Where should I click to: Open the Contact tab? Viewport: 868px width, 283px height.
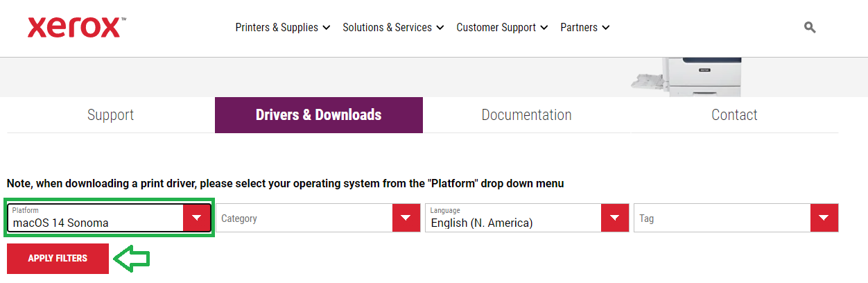point(735,115)
